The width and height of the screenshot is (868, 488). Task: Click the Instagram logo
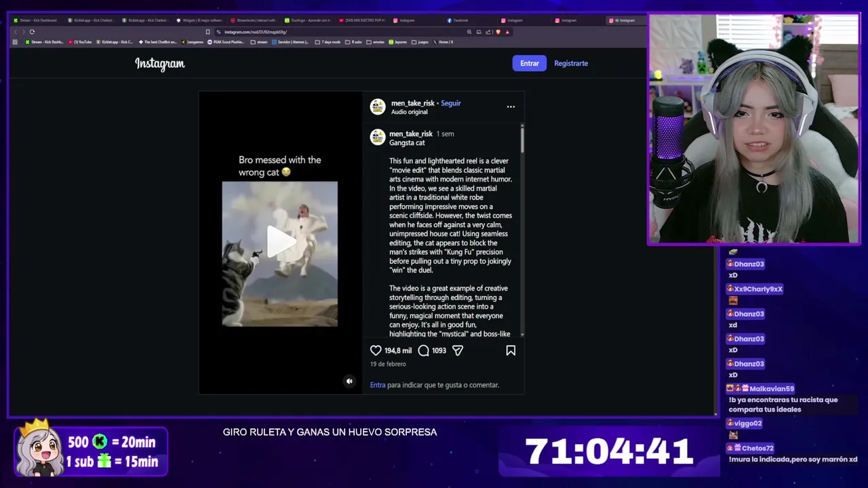tap(159, 64)
